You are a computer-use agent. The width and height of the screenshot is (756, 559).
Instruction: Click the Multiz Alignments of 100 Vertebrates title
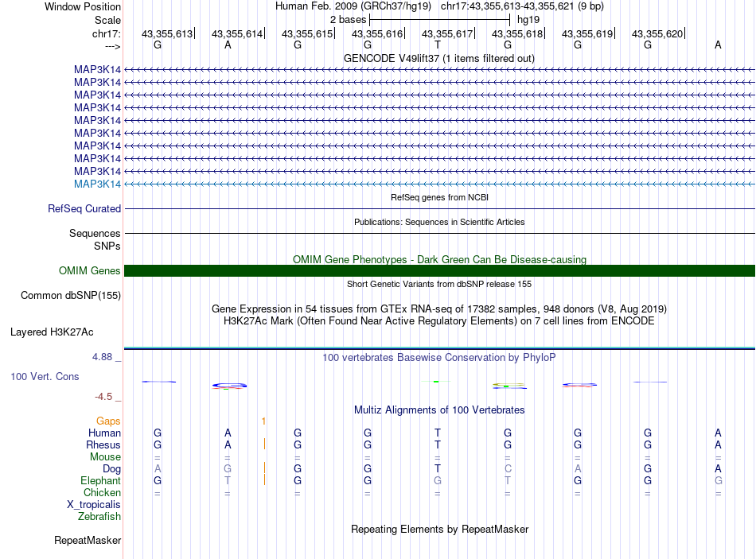coord(439,410)
